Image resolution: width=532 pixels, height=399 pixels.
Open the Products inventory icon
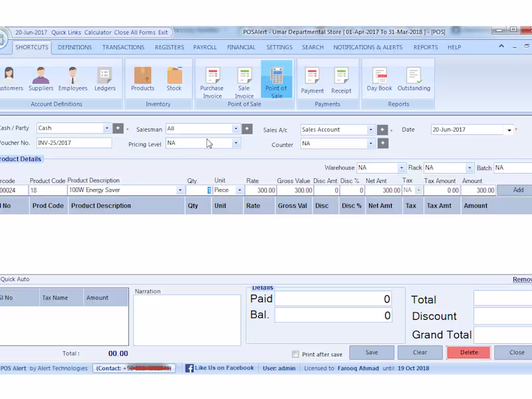click(142, 78)
